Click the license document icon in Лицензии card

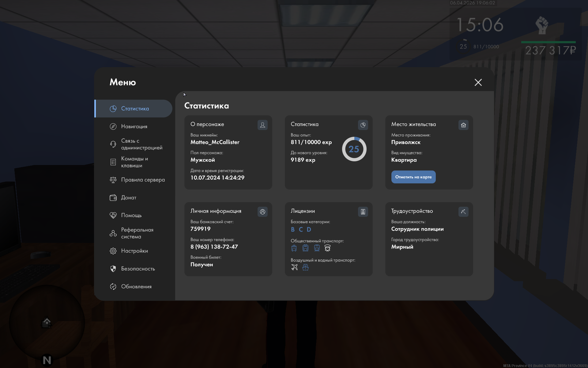click(363, 212)
